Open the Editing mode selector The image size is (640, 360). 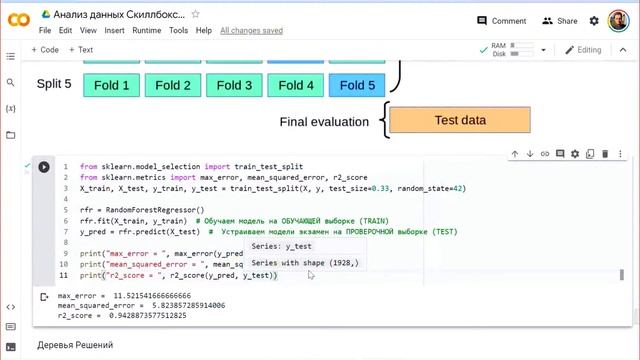pyautogui.click(x=583, y=50)
